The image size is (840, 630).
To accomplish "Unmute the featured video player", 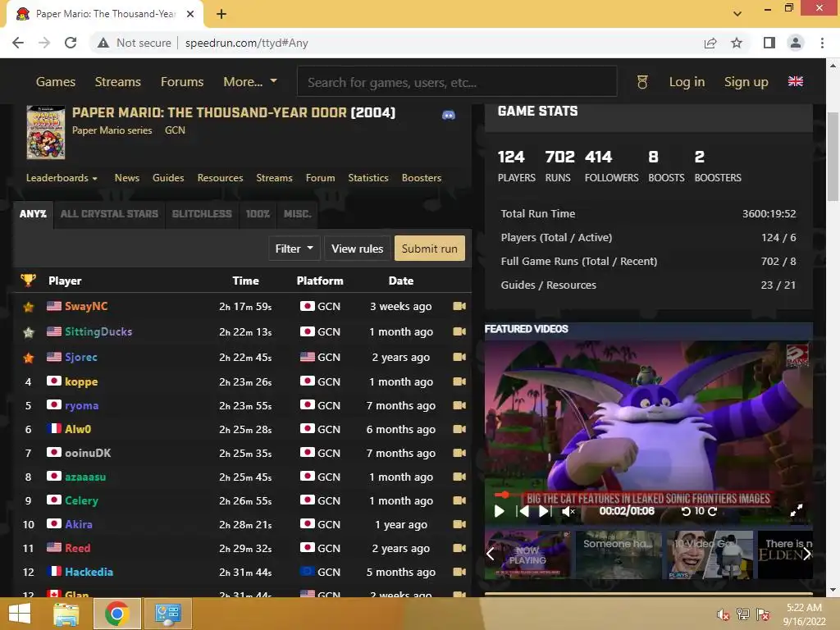I will pyautogui.click(x=568, y=512).
